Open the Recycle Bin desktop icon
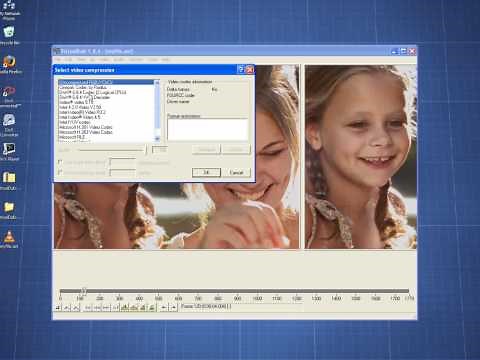Image resolution: width=480 pixels, height=360 pixels. pos(9,33)
